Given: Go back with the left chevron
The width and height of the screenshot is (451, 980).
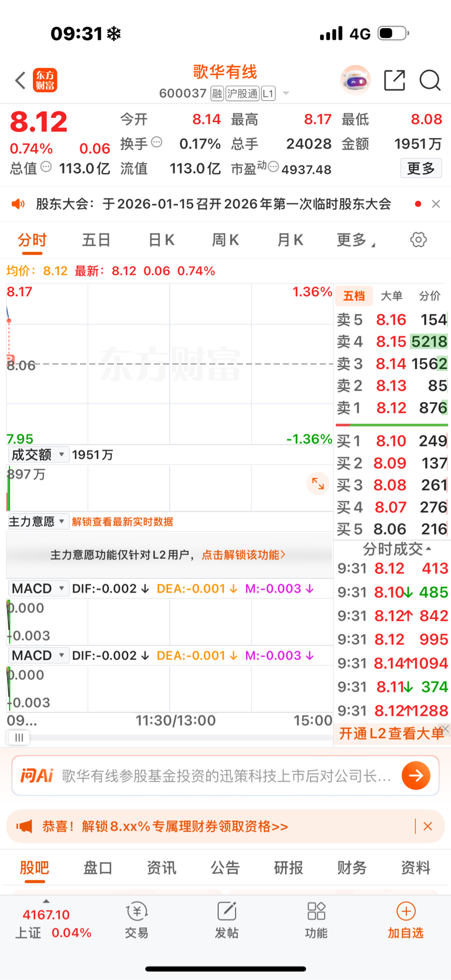Looking at the screenshot, I should point(20,80).
